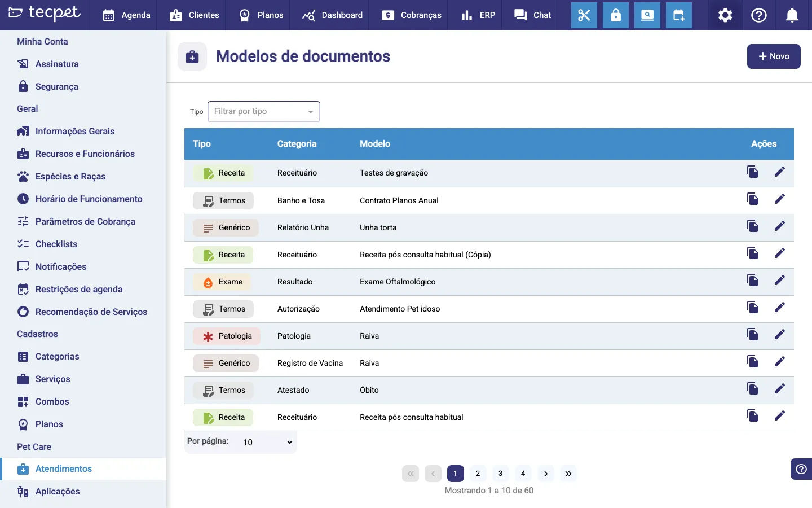The width and height of the screenshot is (812, 508).
Task: Open the monitor search icon in top bar
Action: pyautogui.click(x=647, y=15)
